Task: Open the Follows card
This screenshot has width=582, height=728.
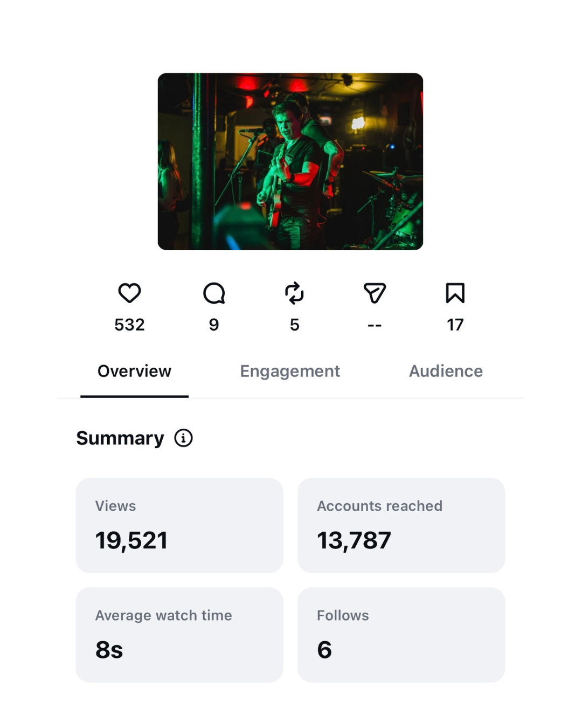Action: click(x=401, y=635)
